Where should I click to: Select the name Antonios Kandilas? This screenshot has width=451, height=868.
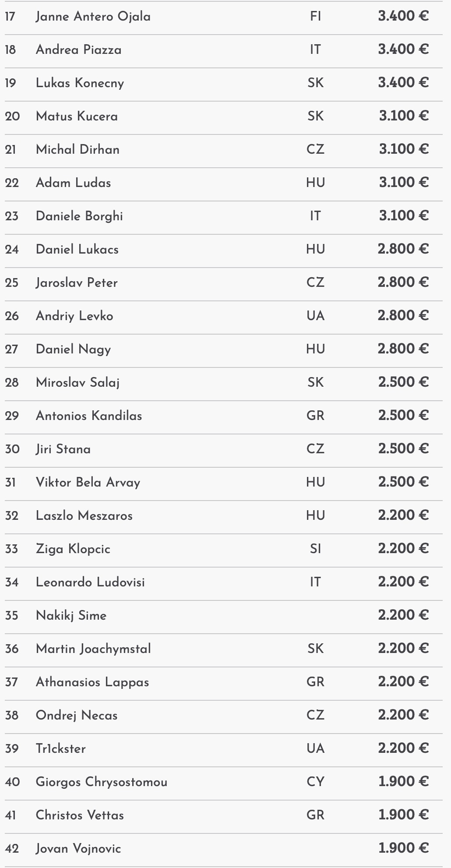click(89, 416)
